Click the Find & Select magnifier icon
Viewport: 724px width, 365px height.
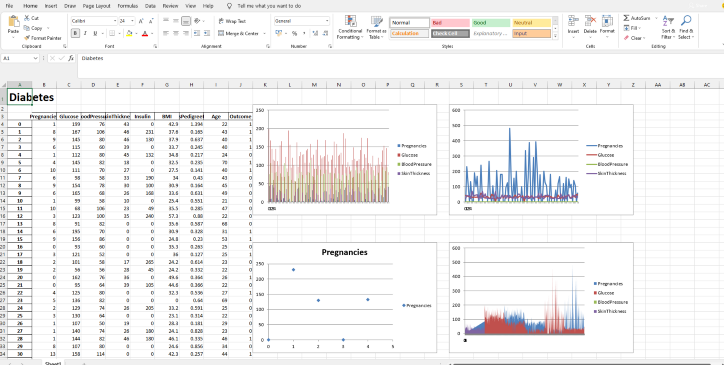(686, 21)
